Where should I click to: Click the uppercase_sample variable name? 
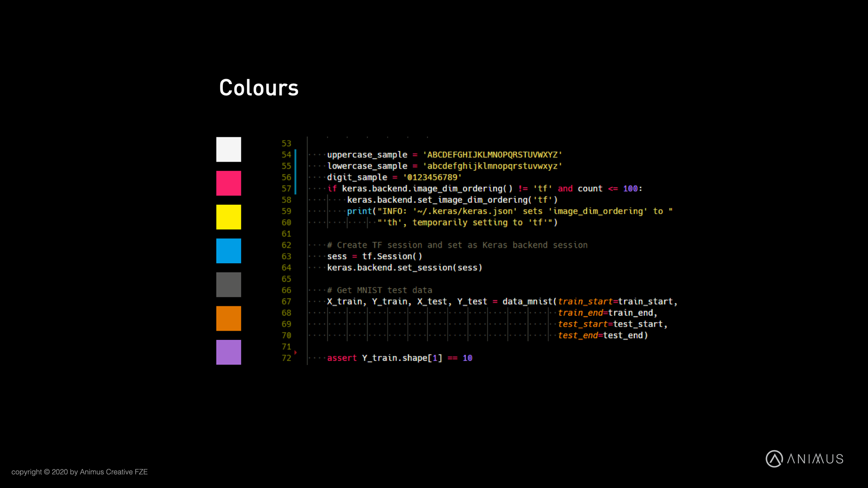[367, 155]
